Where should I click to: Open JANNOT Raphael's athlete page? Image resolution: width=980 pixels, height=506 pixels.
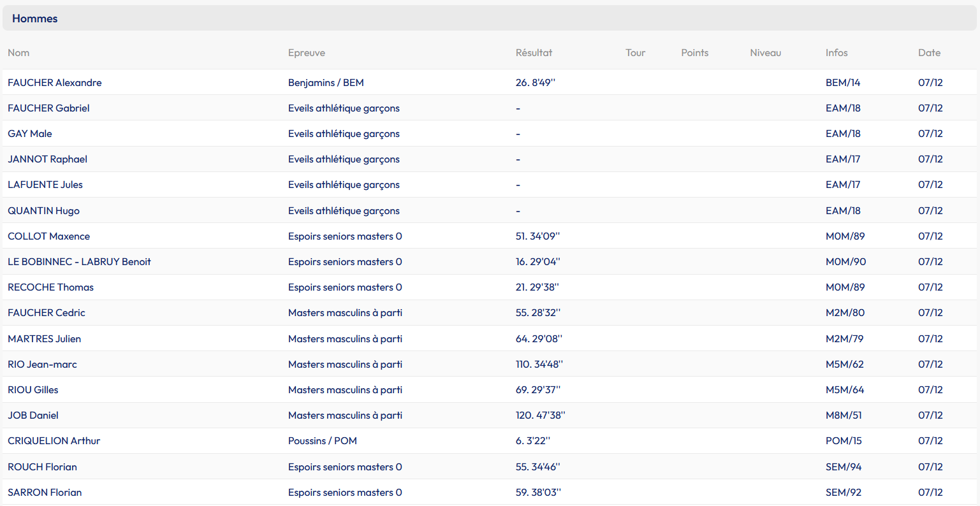point(47,159)
